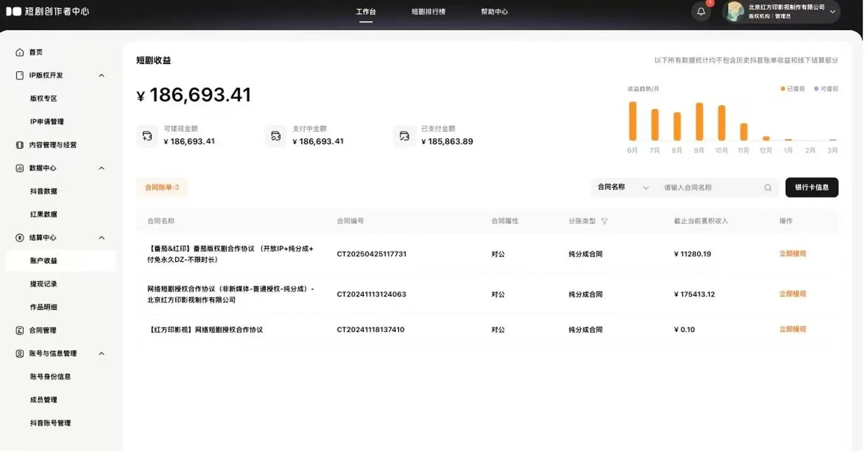This screenshot has height=457, width=868.
Task: Click the 已提现 orange legend swatch
Action: (x=783, y=89)
